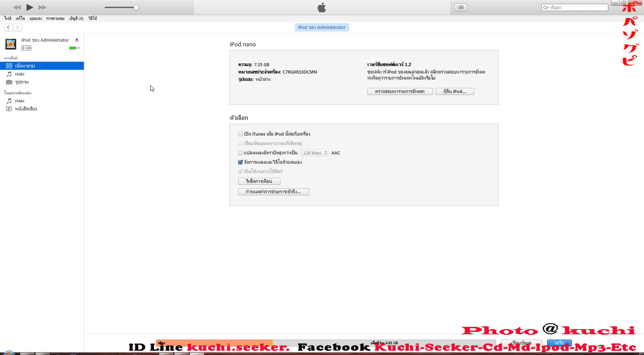Click the รีเซ็ตการเตือน (Reset Warnings) button
Image resolution: width=644 pixels, height=355 pixels.
tap(259, 181)
